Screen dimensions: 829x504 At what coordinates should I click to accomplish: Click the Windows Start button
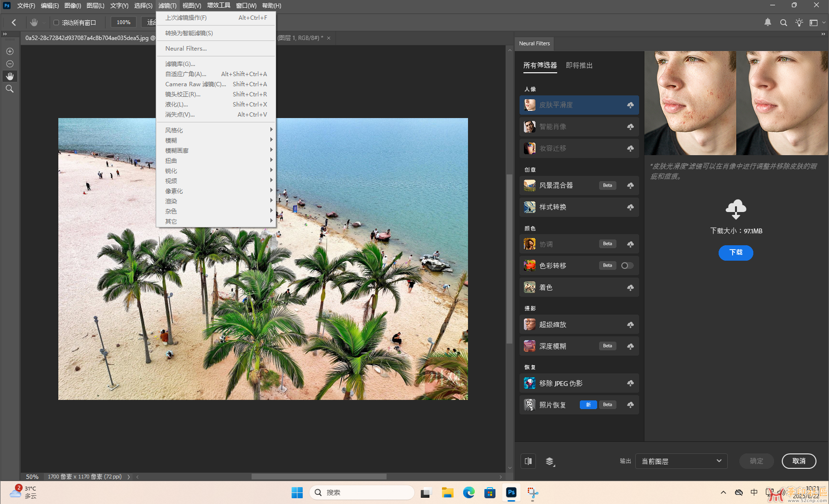[297, 492]
